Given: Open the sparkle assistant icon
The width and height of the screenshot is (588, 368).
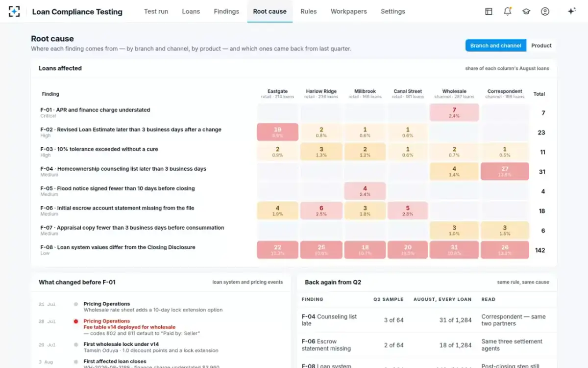Looking at the screenshot, I should [x=571, y=11].
